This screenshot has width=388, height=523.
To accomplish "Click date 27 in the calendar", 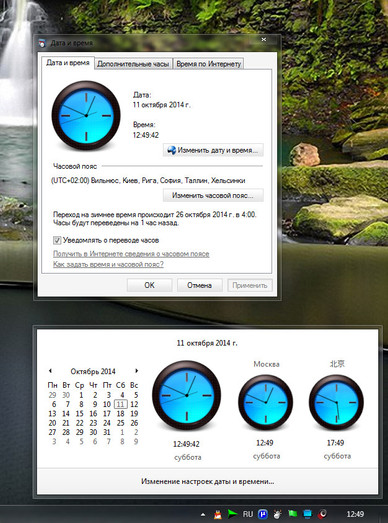I will click(x=52, y=432).
